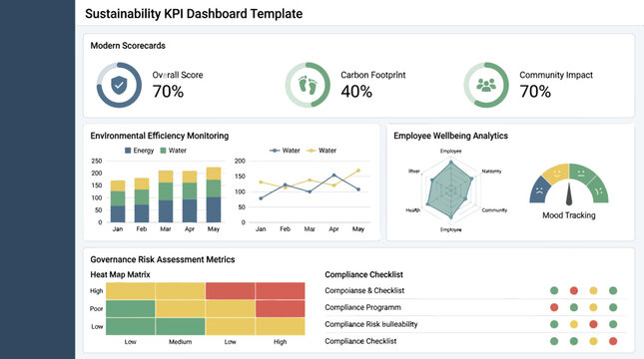
Task: Click the blue line peak at Apr
Action: tap(333, 176)
